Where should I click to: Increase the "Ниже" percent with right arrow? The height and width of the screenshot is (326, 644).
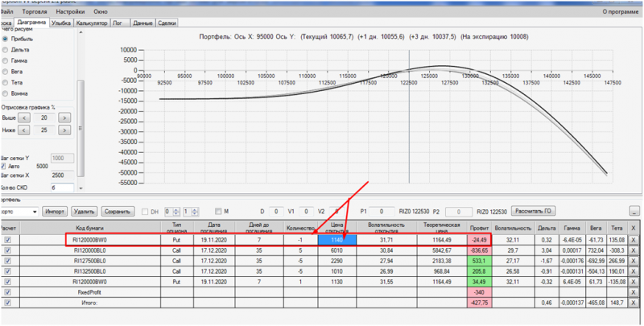pyautogui.click(x=64, y=130)
